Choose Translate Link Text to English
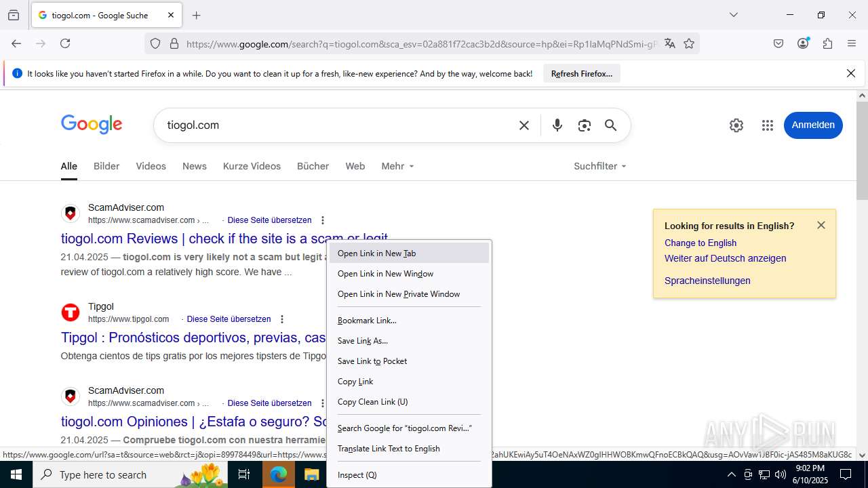Screen dimensions: 868x488 coord(409,449)
